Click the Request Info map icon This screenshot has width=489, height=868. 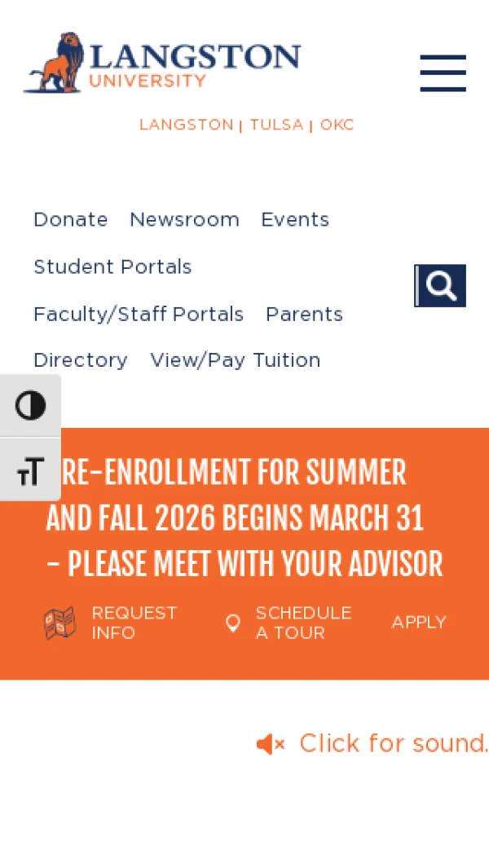coord(59,623)
